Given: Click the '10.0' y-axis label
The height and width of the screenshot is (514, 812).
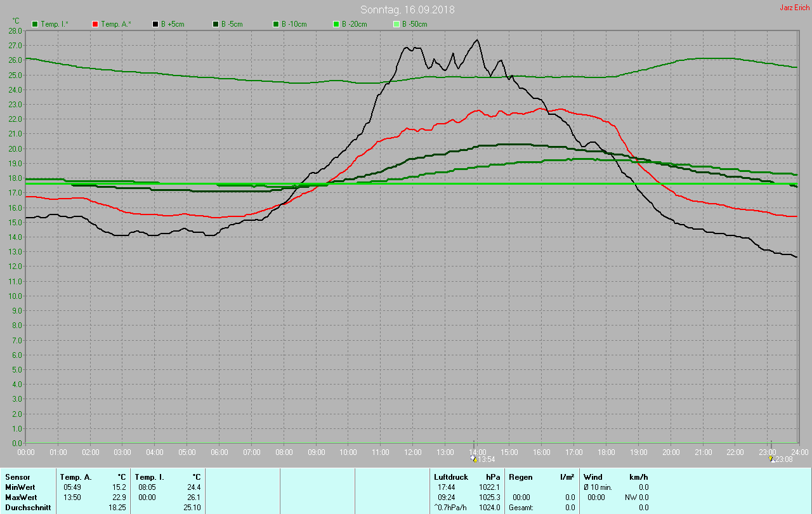Looking at the screenshot, I should 15,296.
